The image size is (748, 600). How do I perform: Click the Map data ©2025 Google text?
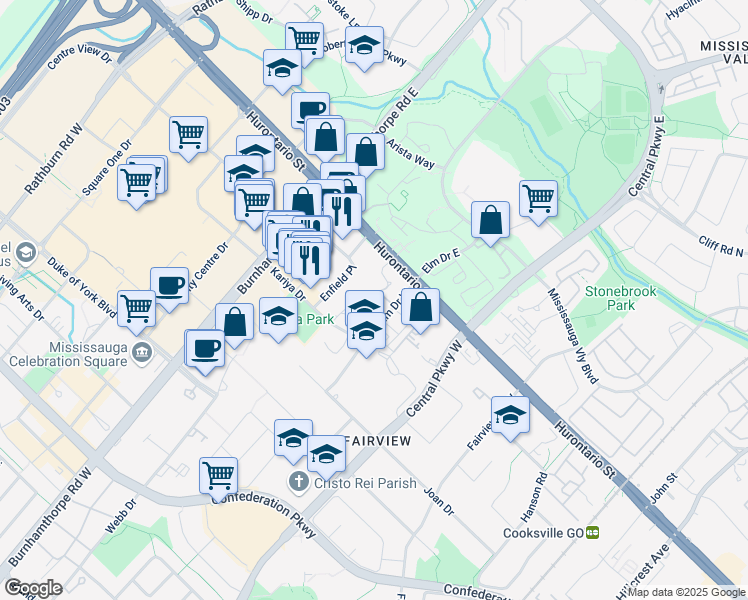pyautogui.click(x=687, y=593)
